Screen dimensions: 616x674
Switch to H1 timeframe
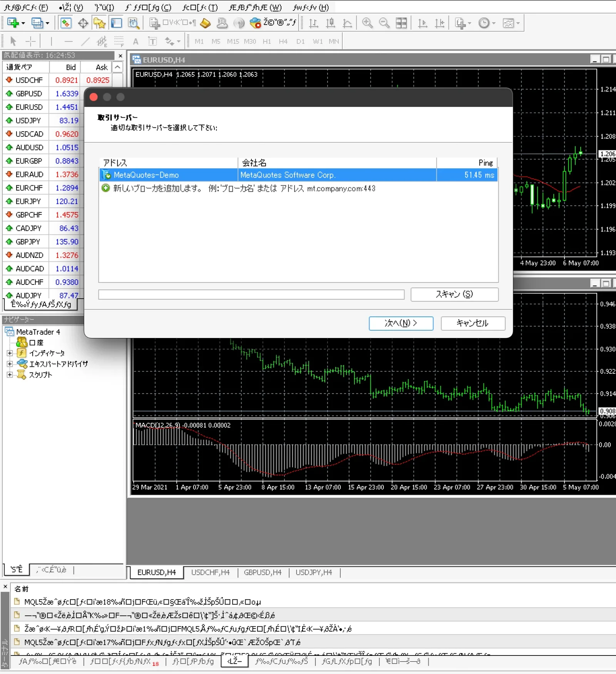pyautogui.click(x=266, y=41)
